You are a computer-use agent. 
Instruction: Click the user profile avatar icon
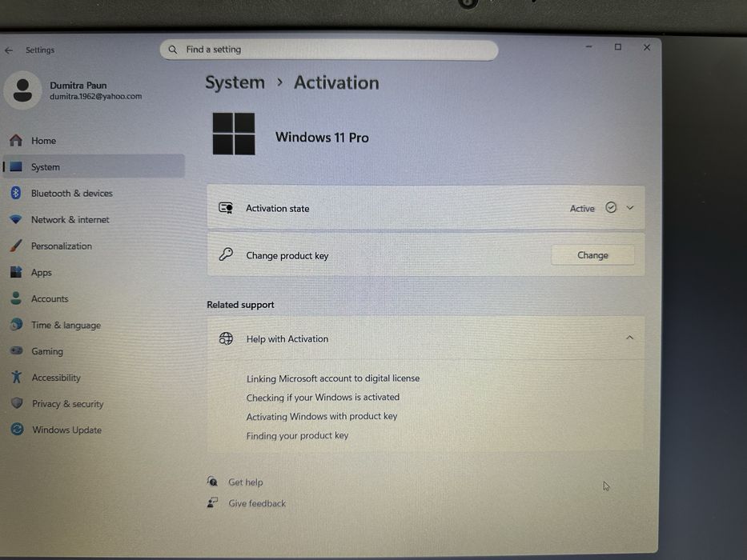click(x=22, y=90)
